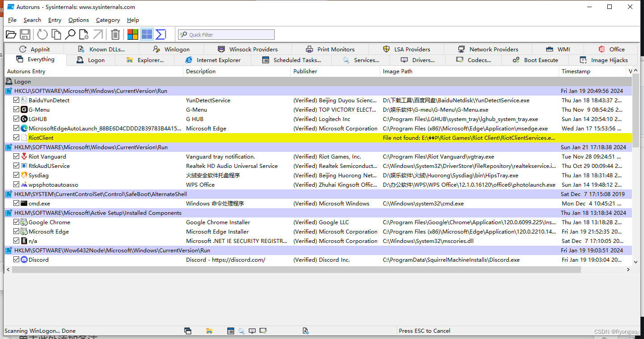644x339 pixels.
Task: Open the Entry menu
Action: click(x=55, y=20)
